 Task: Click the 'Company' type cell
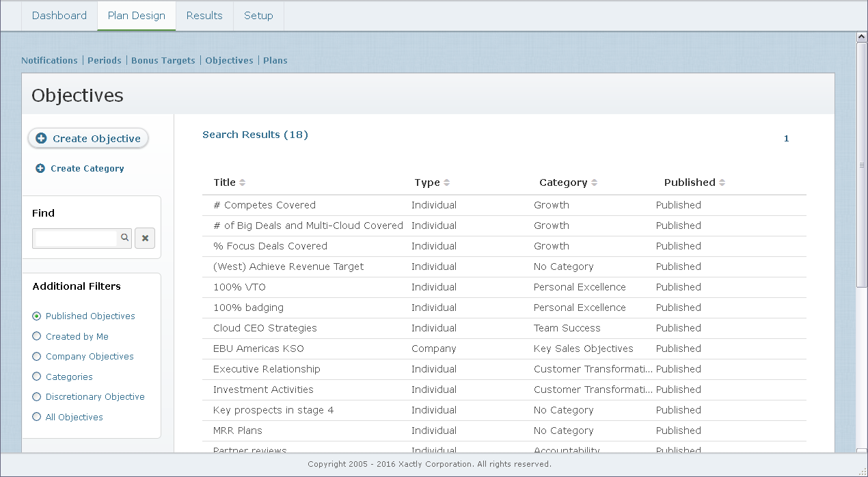[x=434, y=349]
